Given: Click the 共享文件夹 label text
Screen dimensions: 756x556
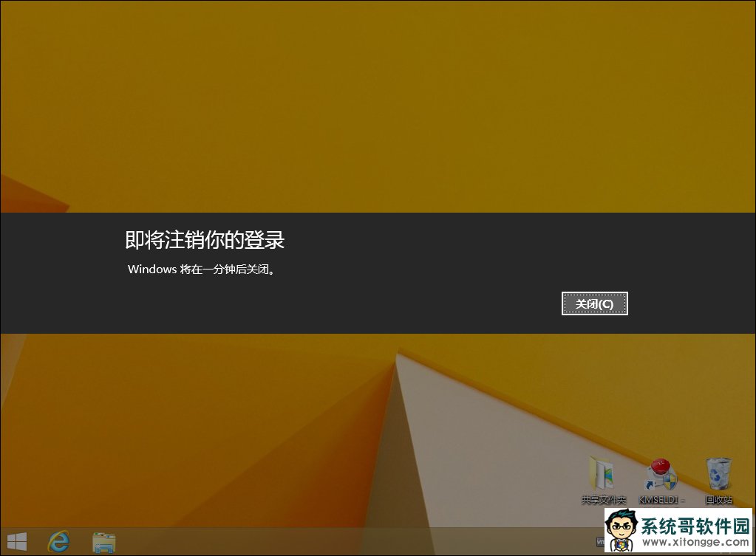Looking at the screenshot, I should point(603,500).
